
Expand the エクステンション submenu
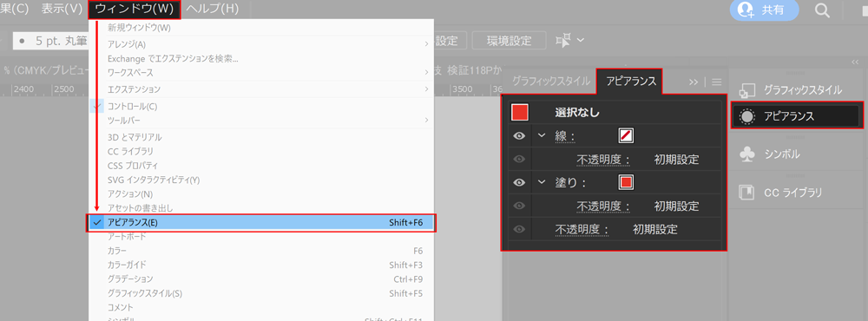(260, 89)
